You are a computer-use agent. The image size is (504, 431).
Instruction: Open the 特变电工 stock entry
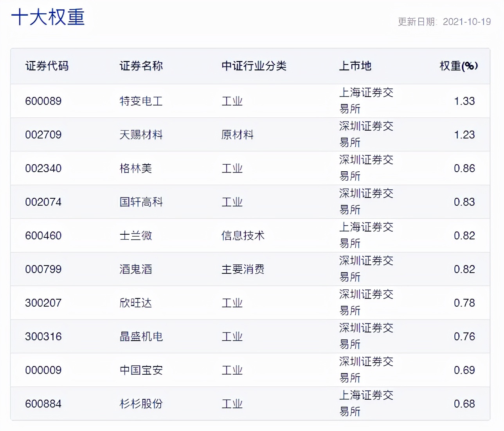pos(142,101)
